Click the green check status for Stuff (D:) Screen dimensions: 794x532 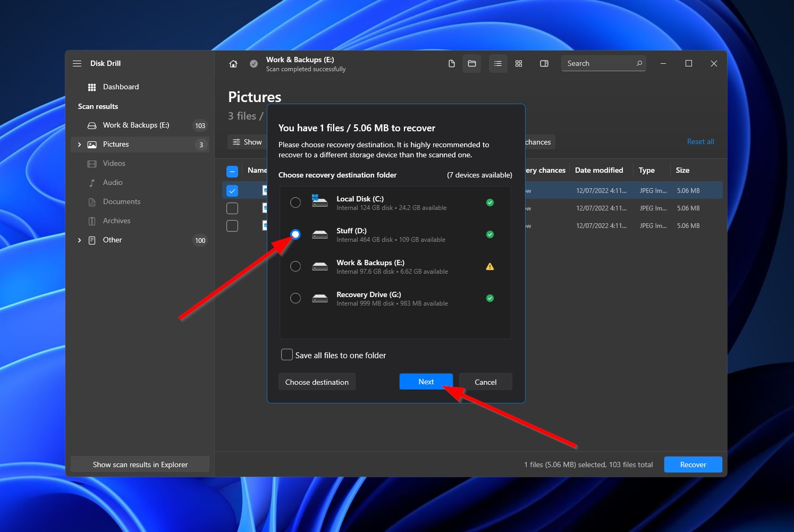(490, 234)
